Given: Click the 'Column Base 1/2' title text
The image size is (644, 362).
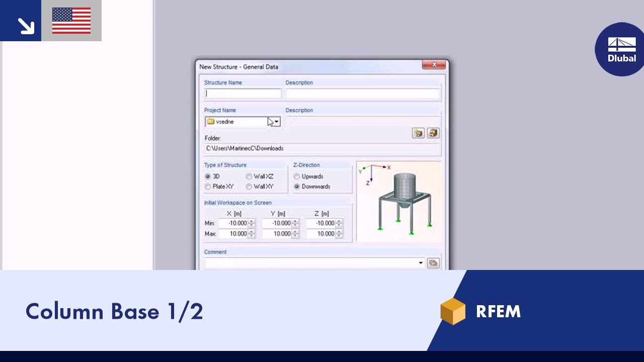Looking at the screenshot, I should pyautogui.click(x=114, y=311).
